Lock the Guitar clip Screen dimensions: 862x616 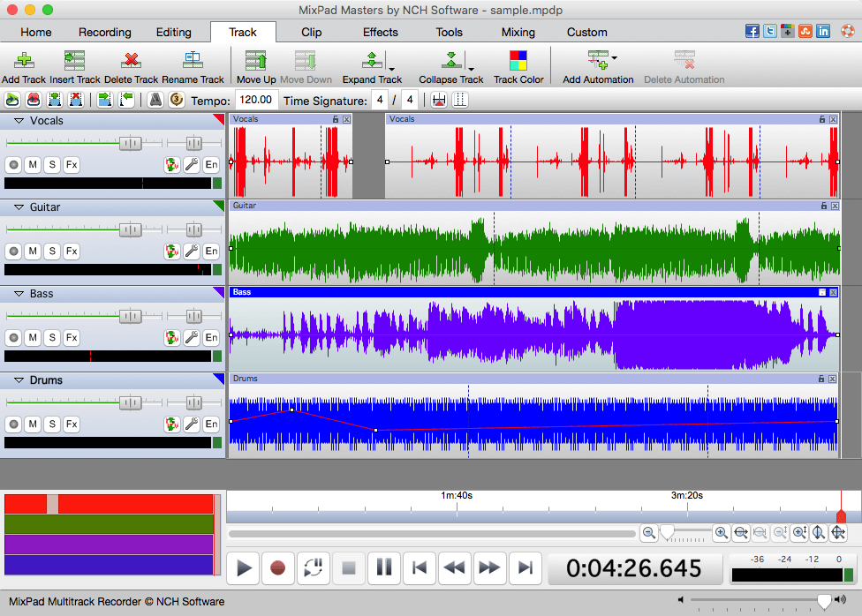coord(823,206)
